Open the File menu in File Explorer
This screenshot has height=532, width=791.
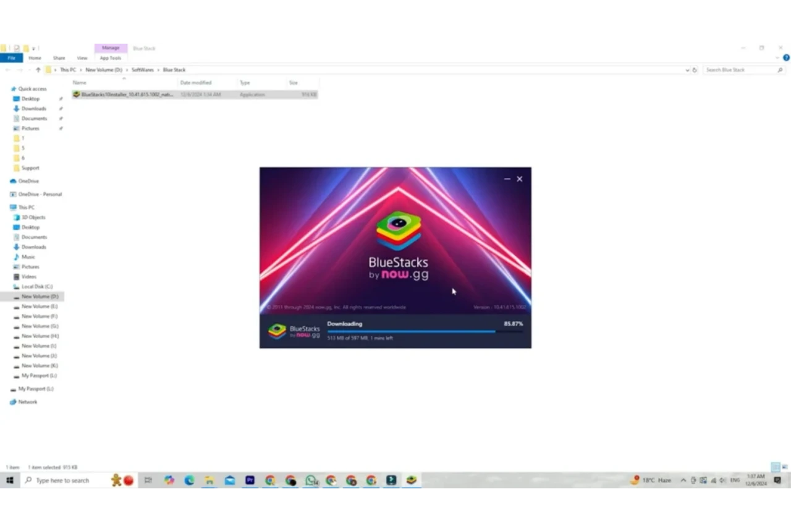(11, 58)
